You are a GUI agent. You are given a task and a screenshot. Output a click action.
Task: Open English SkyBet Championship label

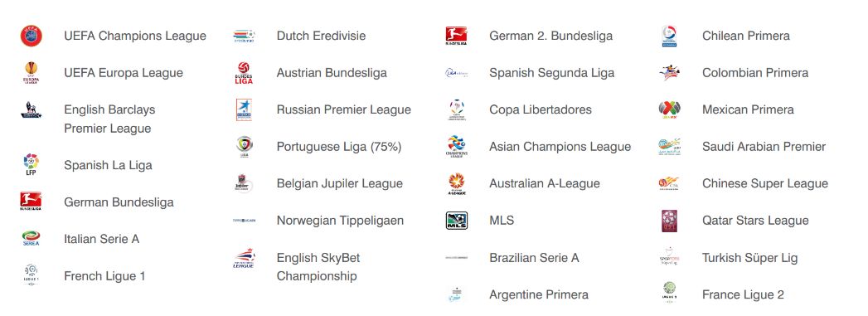pyautogui.click(x=318, y=267)
